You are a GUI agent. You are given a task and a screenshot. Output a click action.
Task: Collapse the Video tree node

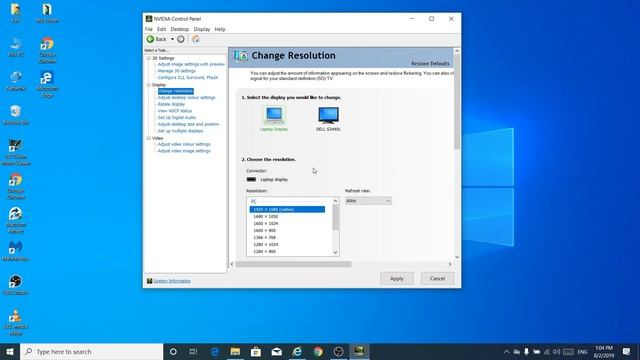[x=149, y=138]
